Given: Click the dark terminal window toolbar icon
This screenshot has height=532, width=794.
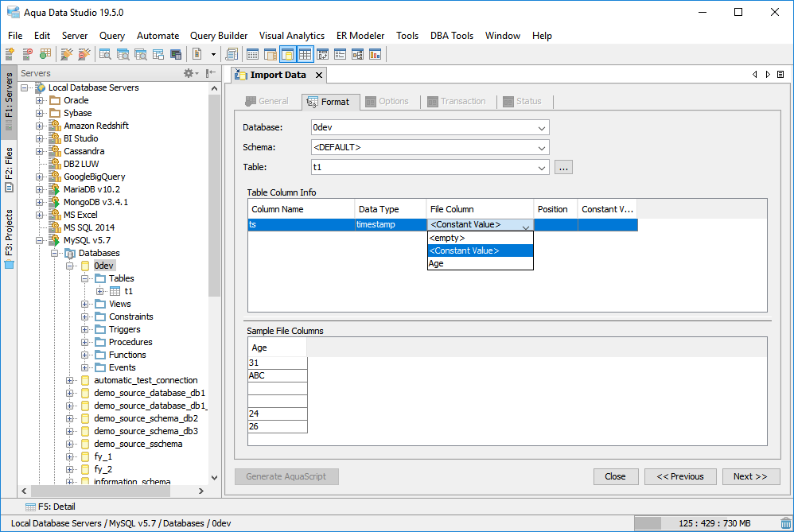Looking at the screenshot, I should pyautogui.click(x=176, y=54).
